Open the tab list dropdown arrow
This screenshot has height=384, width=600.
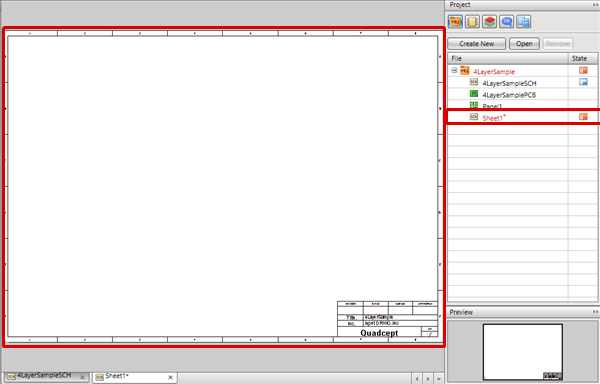coord(439,379)
